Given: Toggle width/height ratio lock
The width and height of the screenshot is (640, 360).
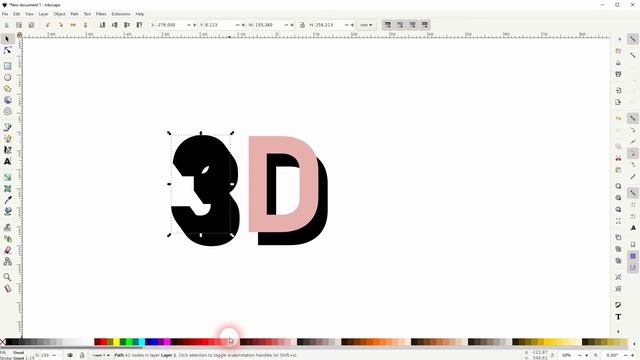Looking at the screenshot, I should [302, 25].
